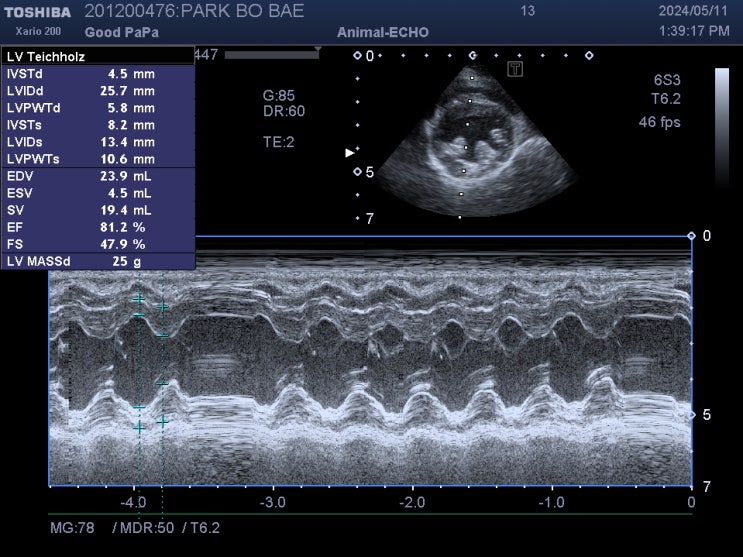
Task: Click the MG:78 M-mode gain value
Action: click(72, 528)
